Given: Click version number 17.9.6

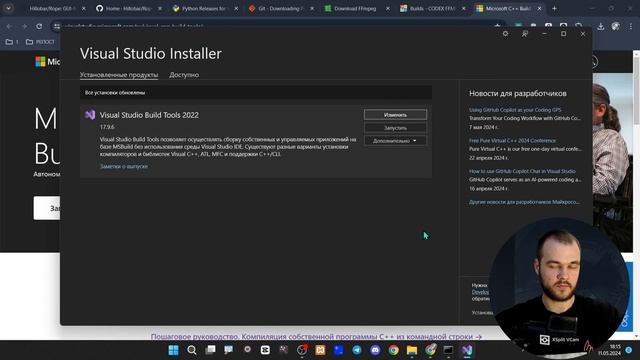Looking at the screenshot, I should point(107,127).
